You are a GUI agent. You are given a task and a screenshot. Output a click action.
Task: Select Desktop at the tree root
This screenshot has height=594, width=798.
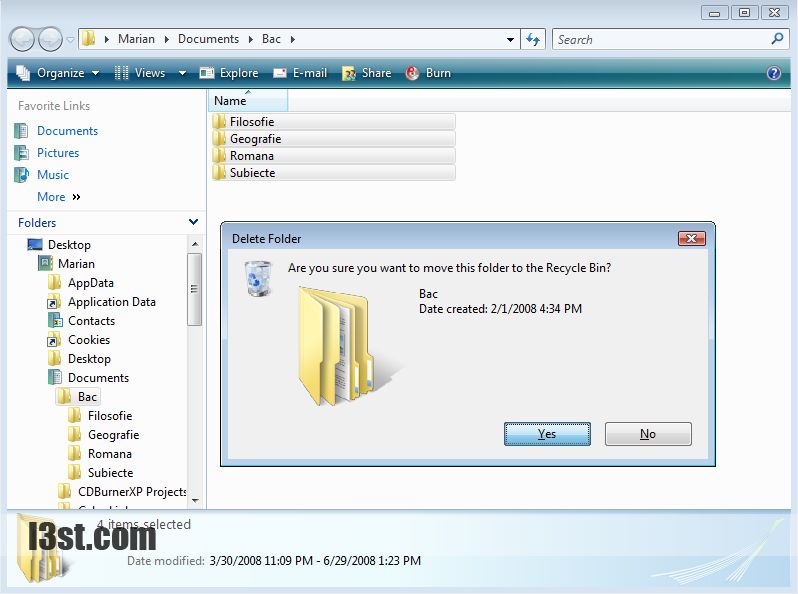coord(69,245)
